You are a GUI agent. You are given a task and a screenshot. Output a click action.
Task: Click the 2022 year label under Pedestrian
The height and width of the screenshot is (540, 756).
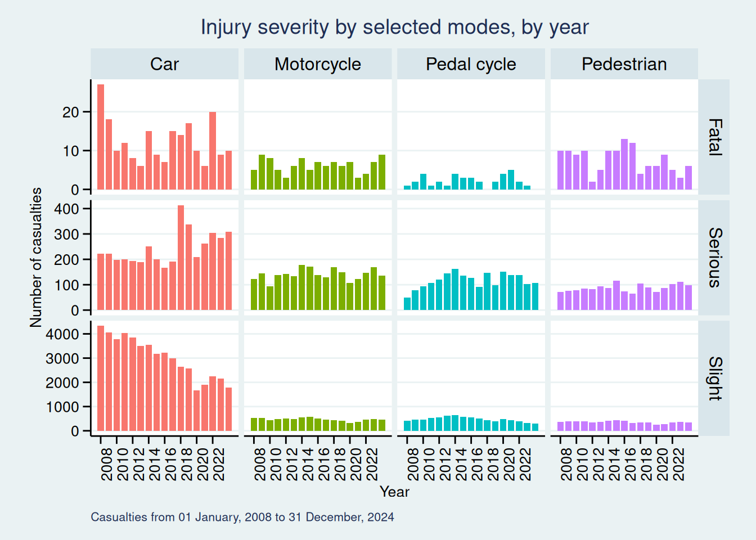coord(678,465)
